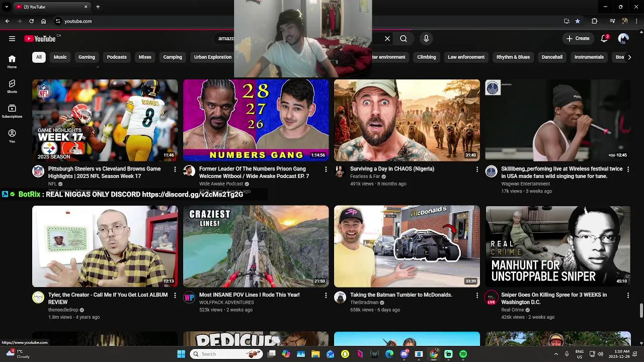Open options for the Skillibeng Wireless video
The height and width of the screenshot is (362, 644).
coord(628,169)
